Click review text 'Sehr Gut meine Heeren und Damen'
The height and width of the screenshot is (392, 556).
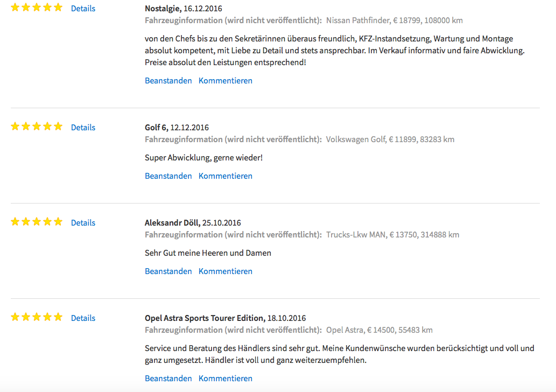click(208, 253)
